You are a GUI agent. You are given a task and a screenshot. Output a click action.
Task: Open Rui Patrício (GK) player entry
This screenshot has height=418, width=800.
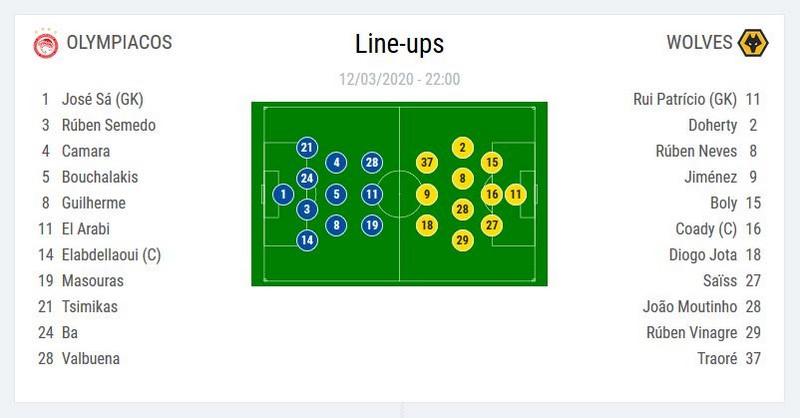coord(685,99)
